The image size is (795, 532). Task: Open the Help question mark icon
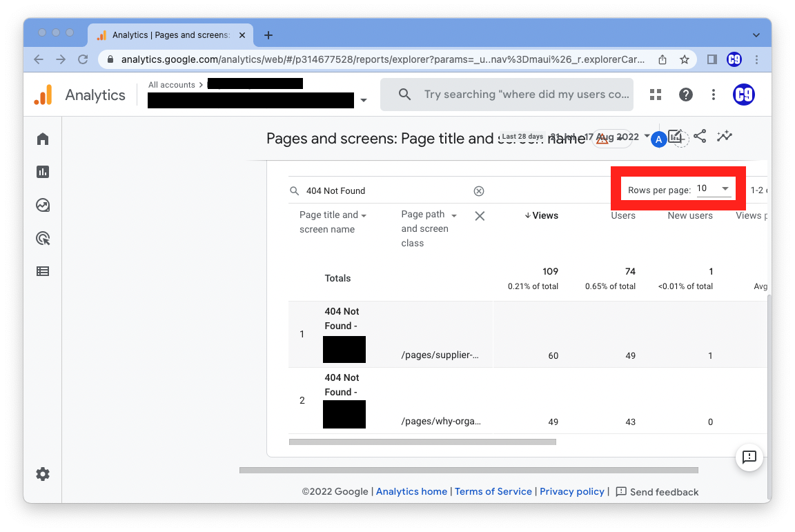tap(685, 95)
